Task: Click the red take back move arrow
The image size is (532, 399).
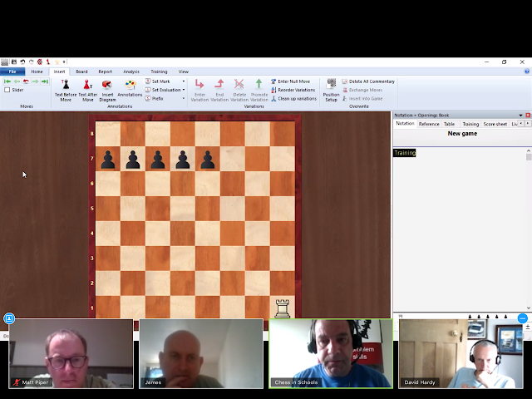Action: (26, 81)
